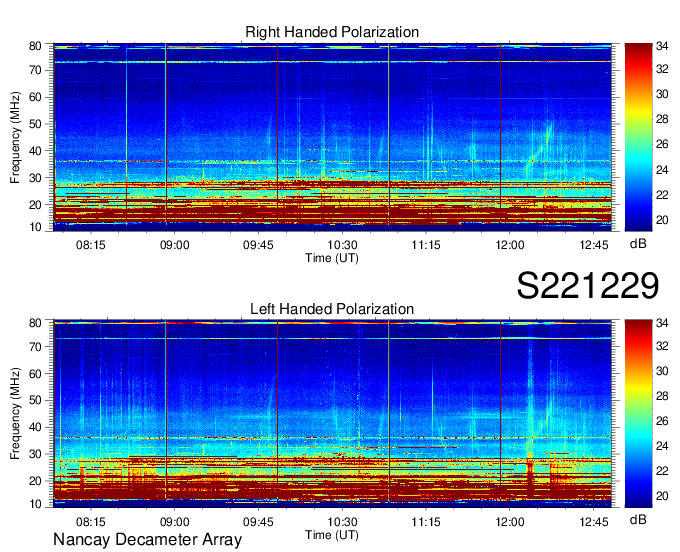The height and width of the screenshot is (552, 680).
Task: Click the 60 MHz tick label of bottom plot
Action: tap(35, 373)
